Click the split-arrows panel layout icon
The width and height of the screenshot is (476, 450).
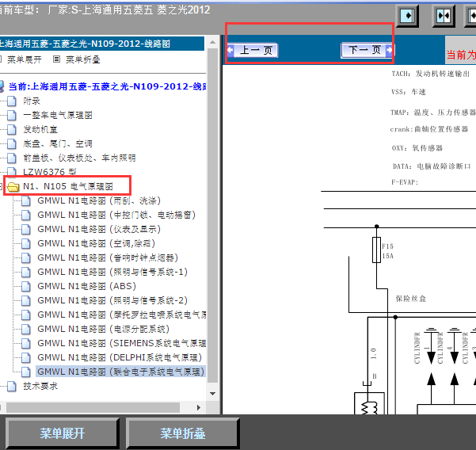click(x=444, y=16)
